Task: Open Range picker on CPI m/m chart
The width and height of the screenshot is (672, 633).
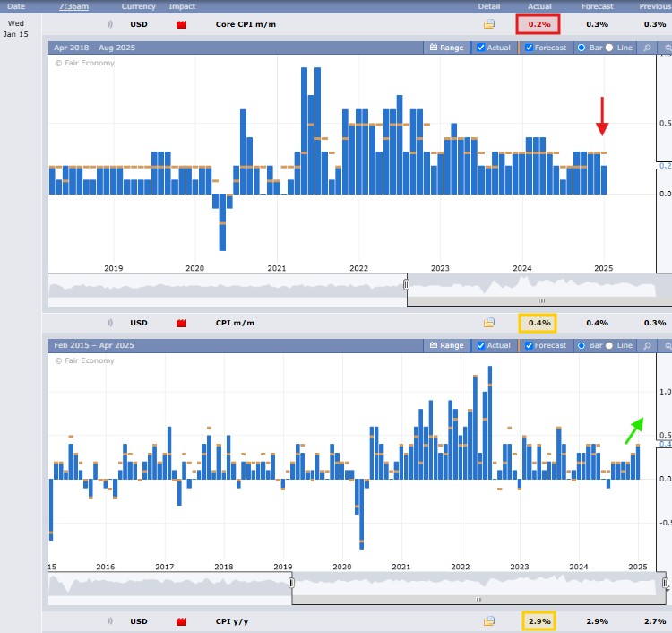Action: coord(447,345)
